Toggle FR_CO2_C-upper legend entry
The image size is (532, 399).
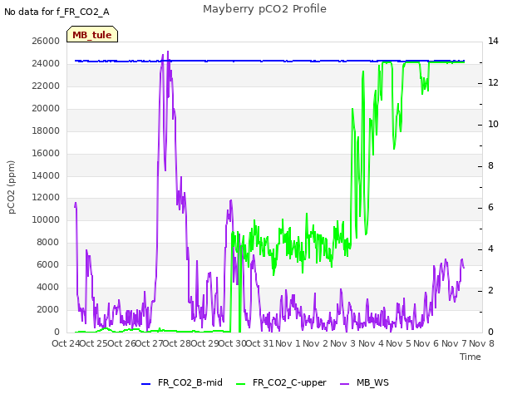(x=281, y=382)
